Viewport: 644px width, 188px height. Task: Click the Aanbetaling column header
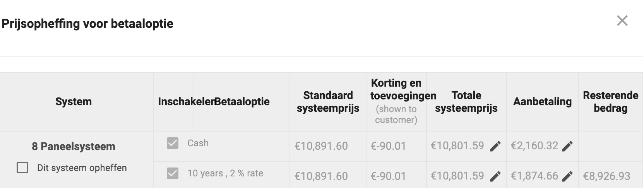tap(542, 102)
